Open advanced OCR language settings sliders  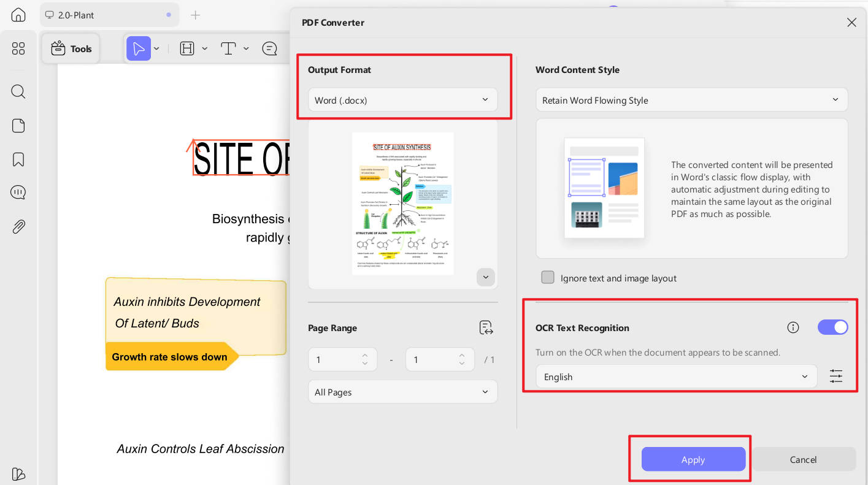click(836, 376)
